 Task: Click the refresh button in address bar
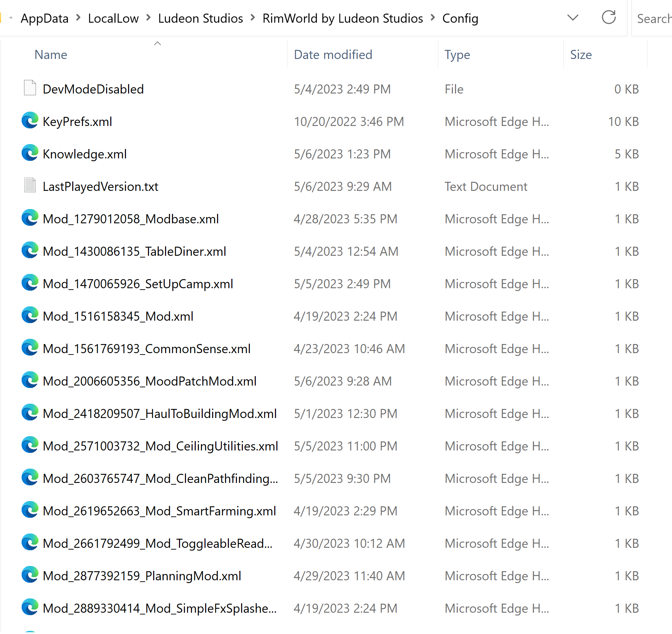(608, 17)
